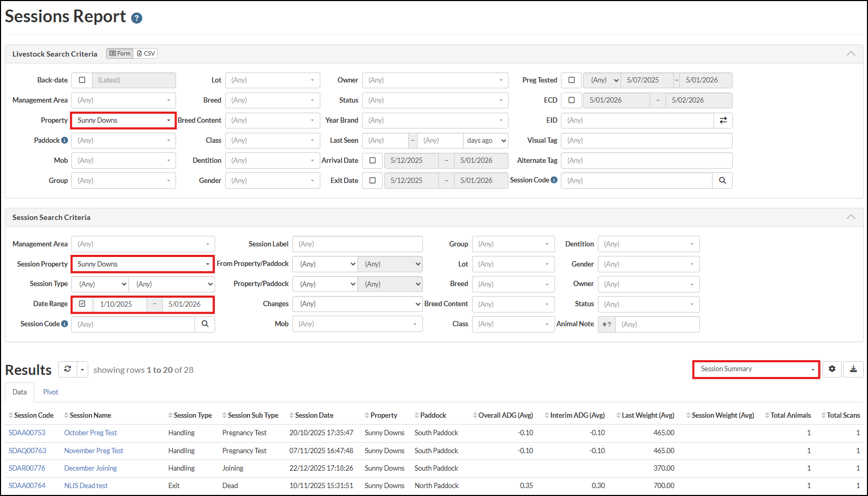Click the Visual Tag input field
This screenshot has height=496, width=868.
tap(647, 141)
